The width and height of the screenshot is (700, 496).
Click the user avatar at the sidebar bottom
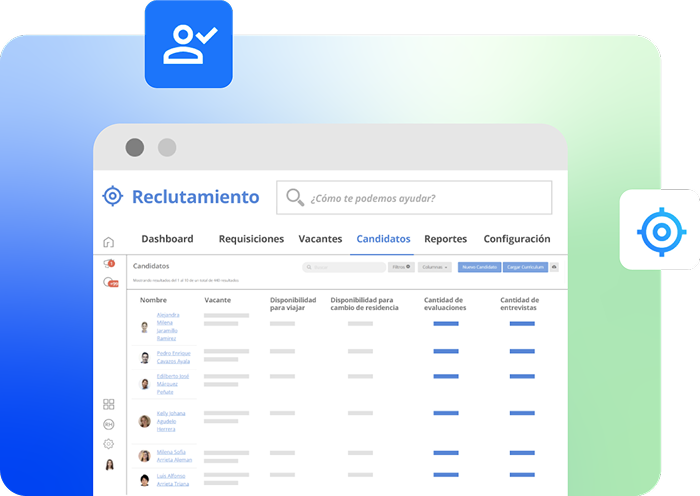click(109, 465)
